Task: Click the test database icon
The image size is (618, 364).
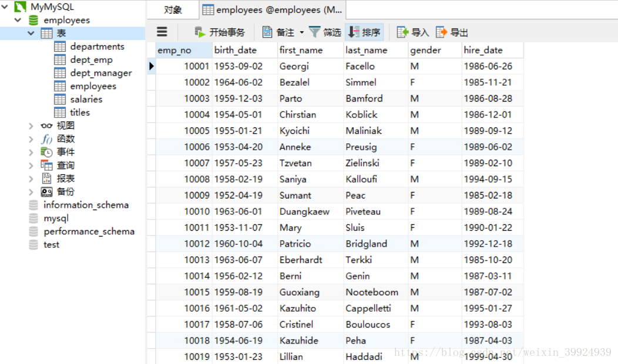Action: tap(33, 245)
